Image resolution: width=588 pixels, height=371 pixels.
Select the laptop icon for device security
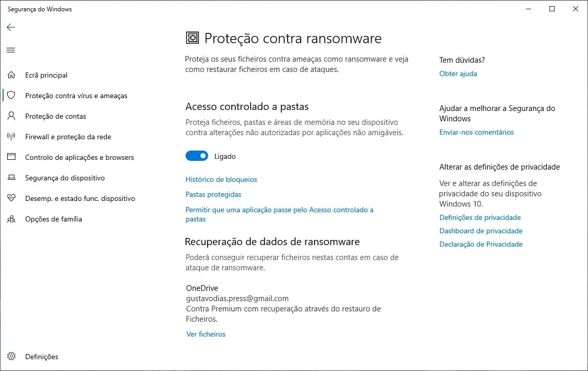(11, 178)
